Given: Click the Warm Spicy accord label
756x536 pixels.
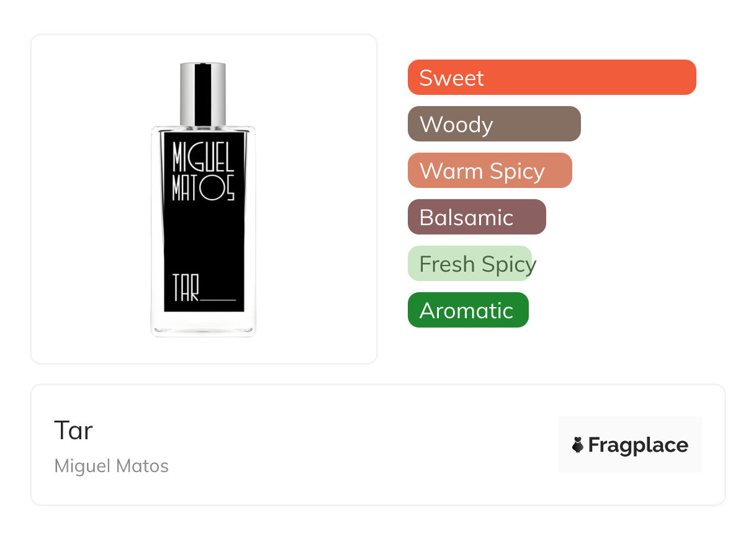Looking at the screenshot, I should tap(482, 171).
